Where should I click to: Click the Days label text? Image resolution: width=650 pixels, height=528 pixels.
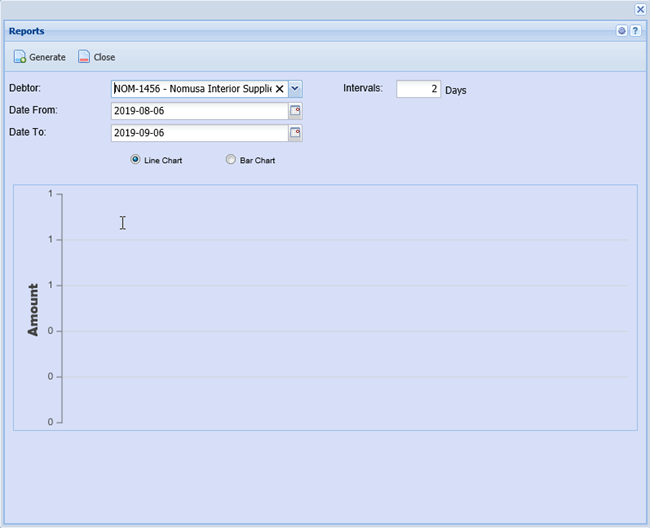pos(456,90)
